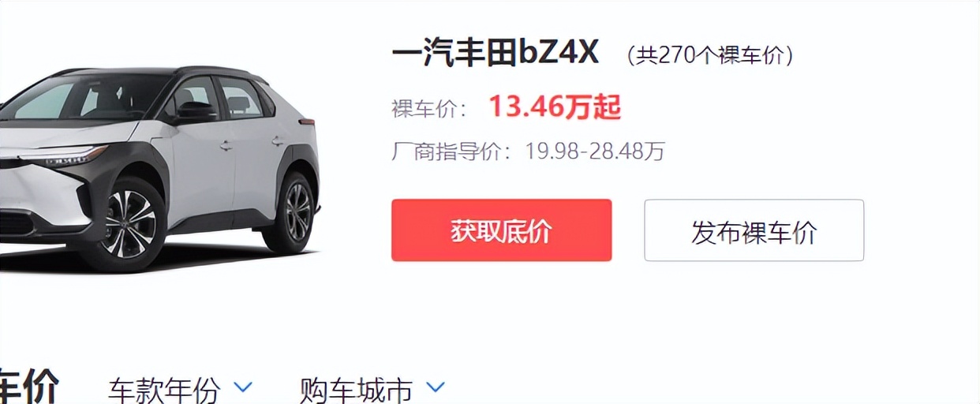Click the gray 裸车价 label
The width and height of the screenshot is (980, 404).
pos(430,108)
